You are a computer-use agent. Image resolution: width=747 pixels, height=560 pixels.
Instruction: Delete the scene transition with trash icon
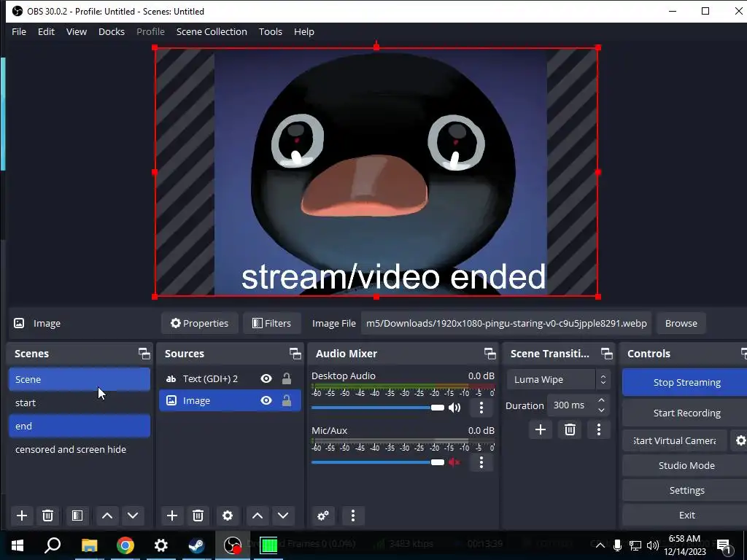coord(570,429)
